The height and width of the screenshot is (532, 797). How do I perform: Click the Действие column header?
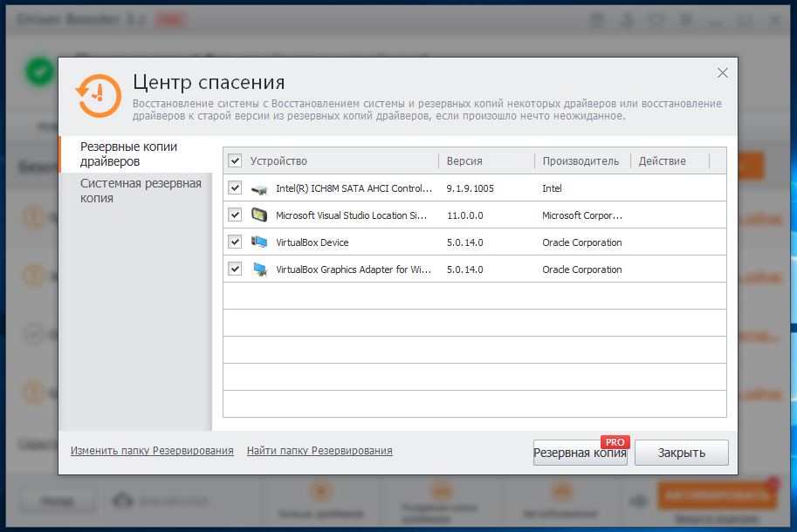(662, 161)
